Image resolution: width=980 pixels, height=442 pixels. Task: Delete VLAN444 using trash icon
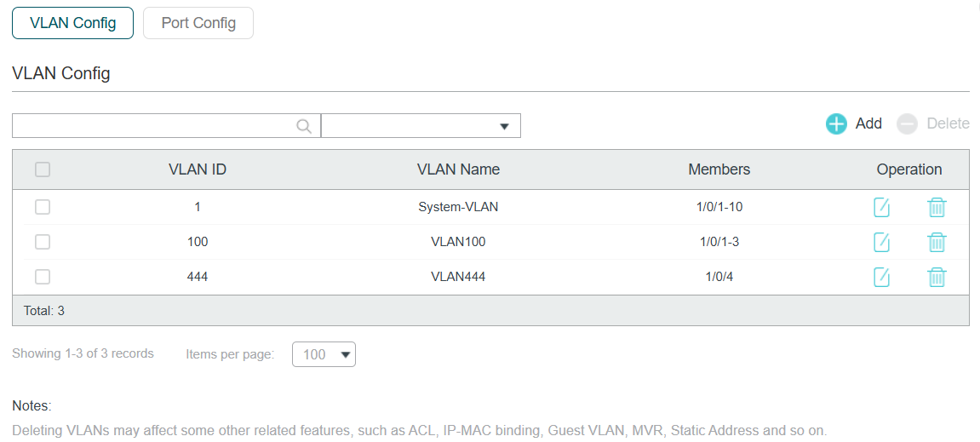tap(937, 277)
